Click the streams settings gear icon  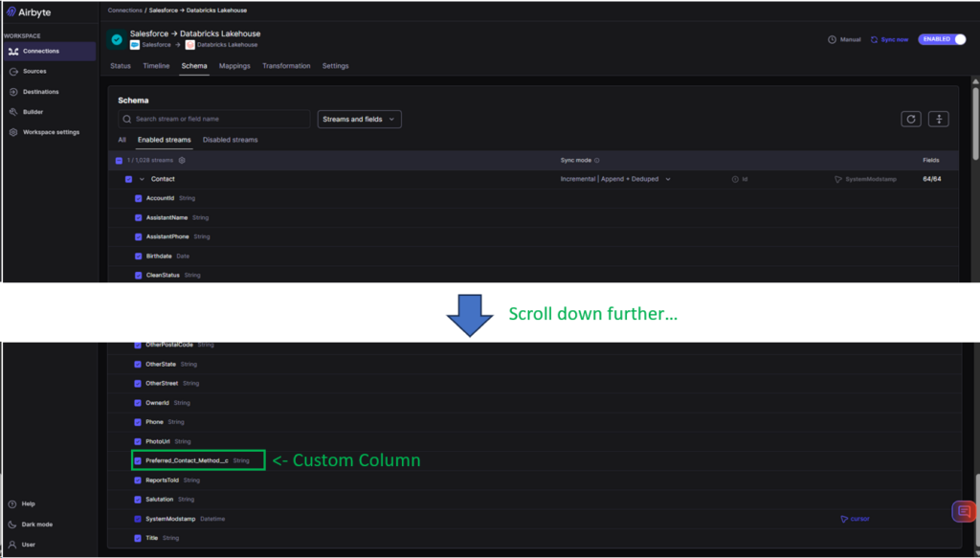pos(182,161)
